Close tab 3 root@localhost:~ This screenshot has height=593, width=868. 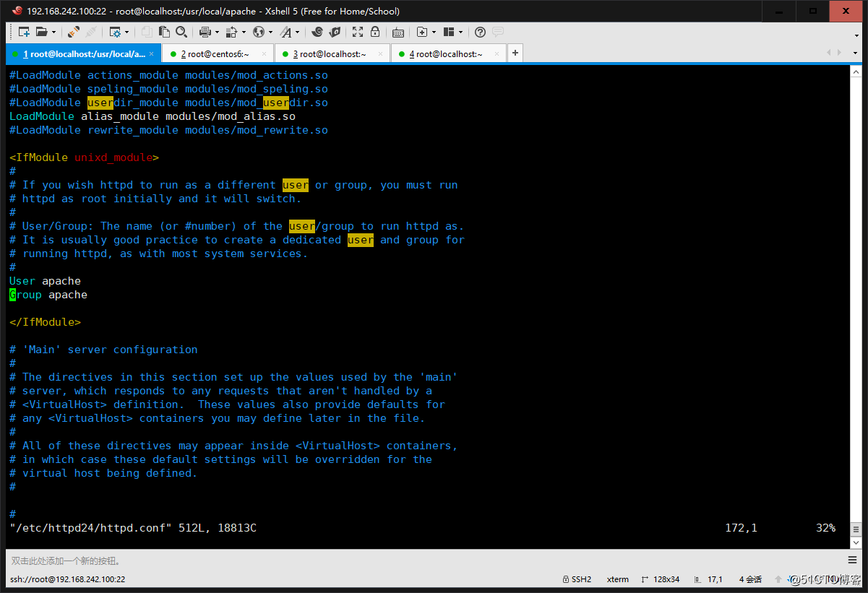tap(380, 53)
